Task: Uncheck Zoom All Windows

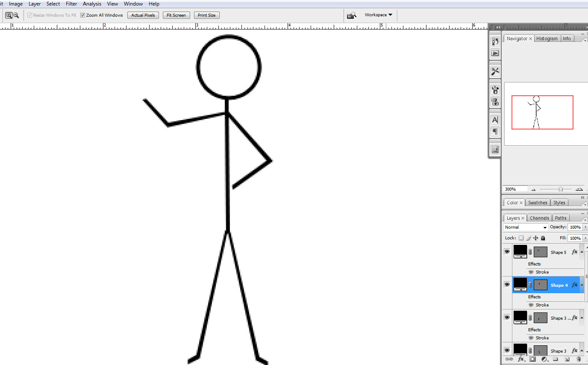Action: pyautogui.click(x=82, y=15)
